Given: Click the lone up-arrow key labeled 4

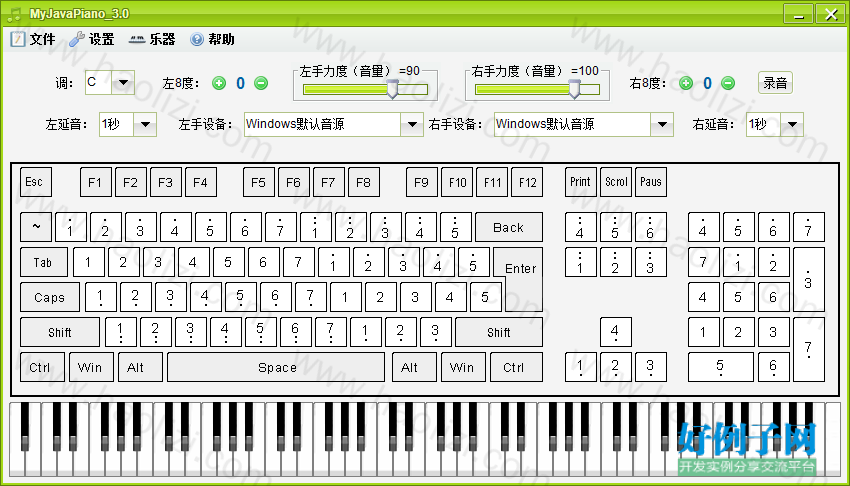Looking at the screenshot, I should (x=616, y=332).
